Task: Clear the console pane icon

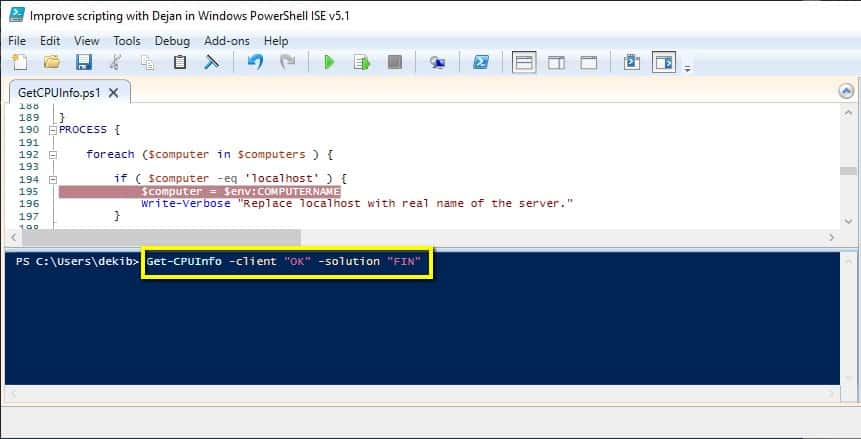Action: click(x=211, y=62)
